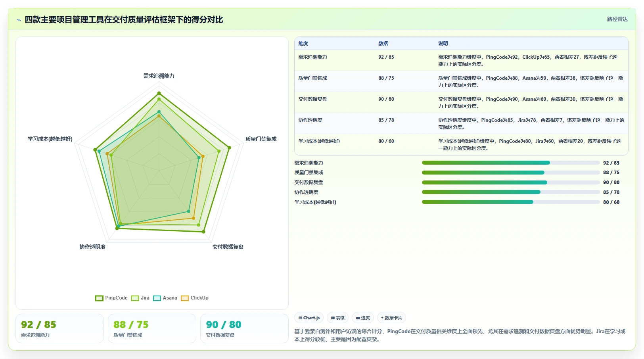Click the small icon before the page title
The width and height of the screenshot is (644, 359).
(x=19, y=20)
